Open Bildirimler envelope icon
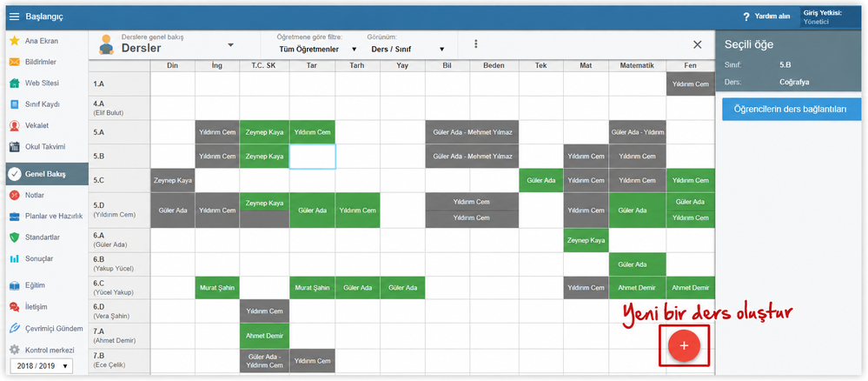Viewport: 868px width, 381px height. (15, 62)
